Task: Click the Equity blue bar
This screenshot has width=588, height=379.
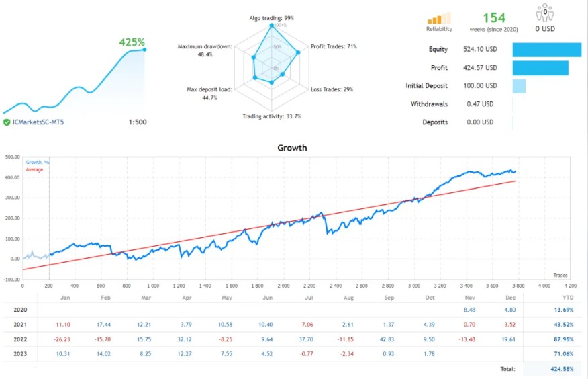Action: point(546,50)
